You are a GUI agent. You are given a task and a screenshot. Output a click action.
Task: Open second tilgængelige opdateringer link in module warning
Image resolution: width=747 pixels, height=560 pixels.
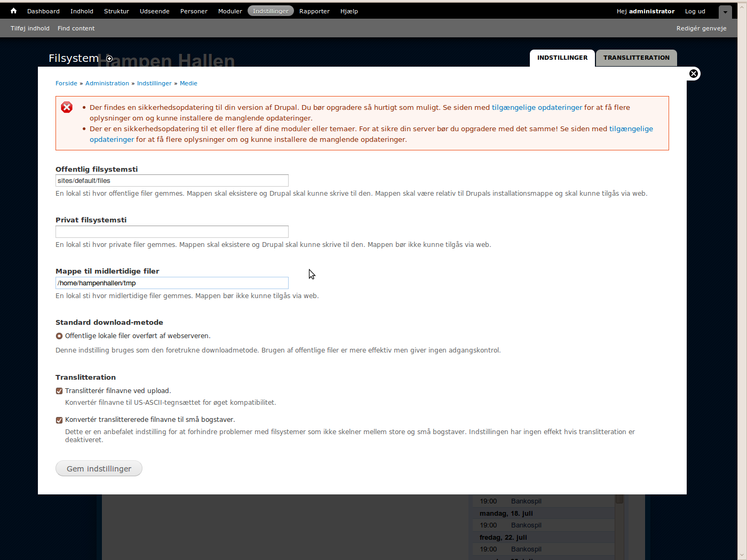631,129
